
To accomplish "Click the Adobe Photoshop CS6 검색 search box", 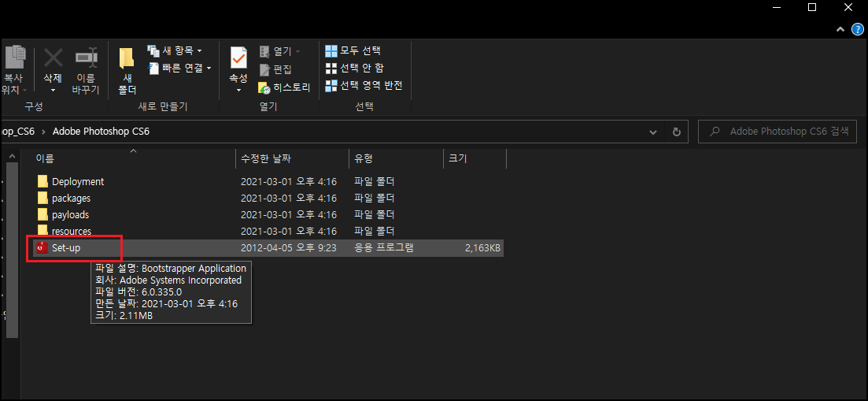I will pyautogui.click(x=778, y=132).
